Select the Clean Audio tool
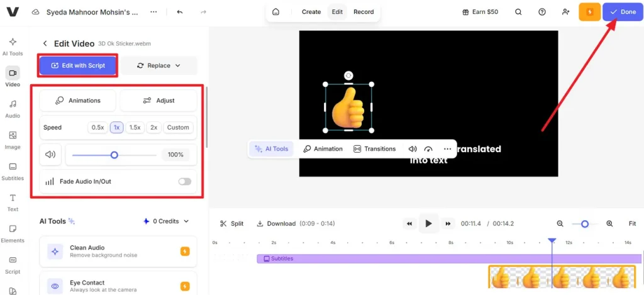 coord(118,252)
